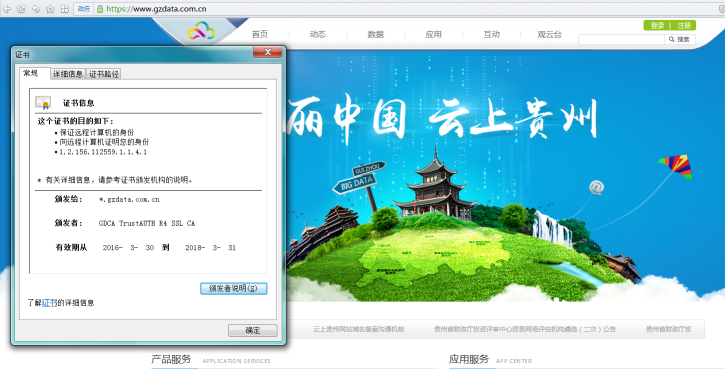Click the refresh page icon

coord(21,9)
